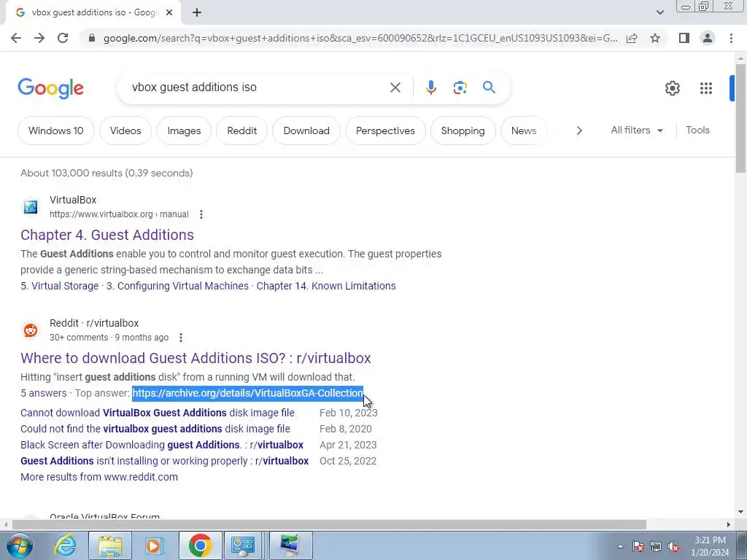The width and height of the screenshot is (747, 560).
Task: Open Google quick settings gear icon
Action: (x=672, y=88)
